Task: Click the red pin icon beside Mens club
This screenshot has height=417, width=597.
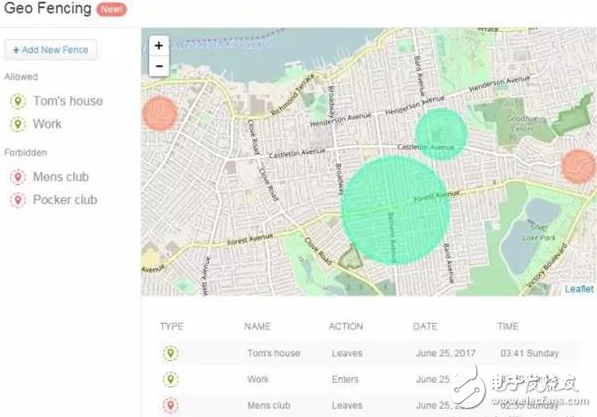Action: 18,177
